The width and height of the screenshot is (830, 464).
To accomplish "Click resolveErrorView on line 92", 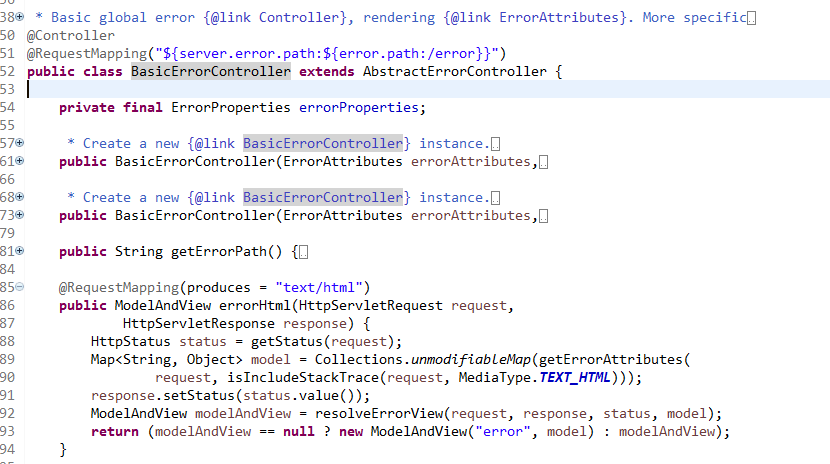I will point(379,413).
